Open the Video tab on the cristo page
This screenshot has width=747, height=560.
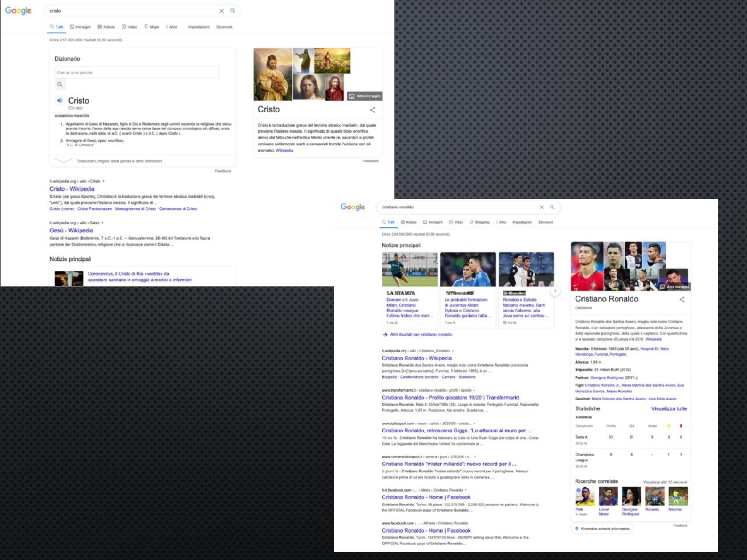[x=130, y=27]
